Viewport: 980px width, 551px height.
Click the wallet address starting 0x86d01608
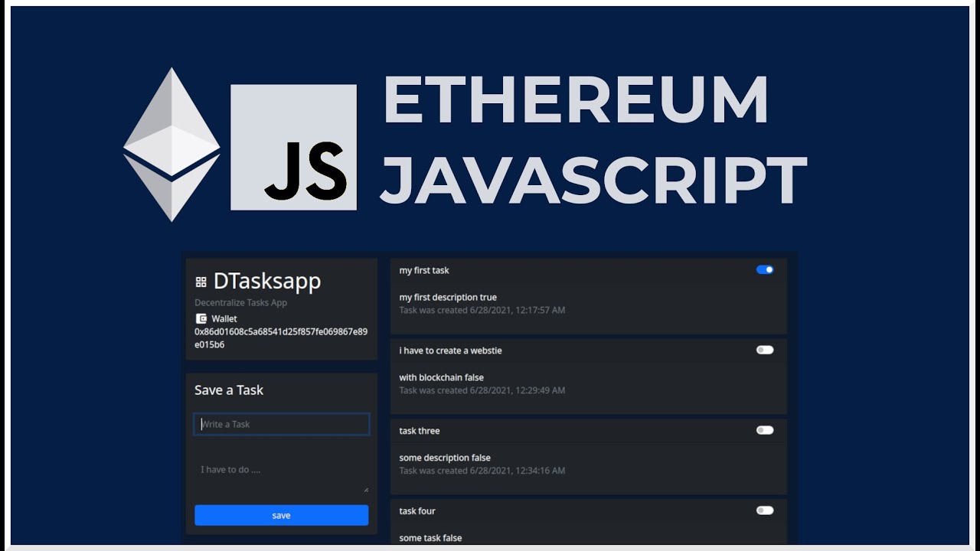281,338
